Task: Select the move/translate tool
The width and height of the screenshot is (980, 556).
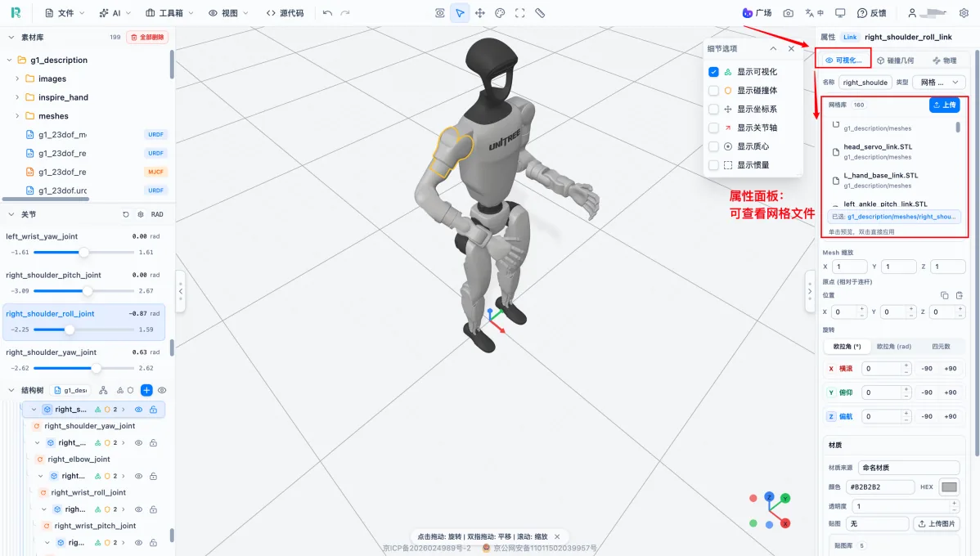Action: point(480,13)
